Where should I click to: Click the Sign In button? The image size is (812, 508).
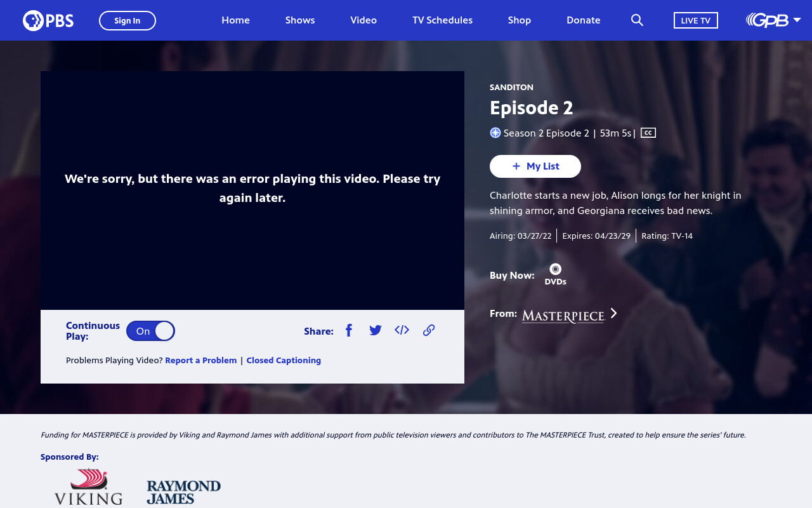[128, 20]
